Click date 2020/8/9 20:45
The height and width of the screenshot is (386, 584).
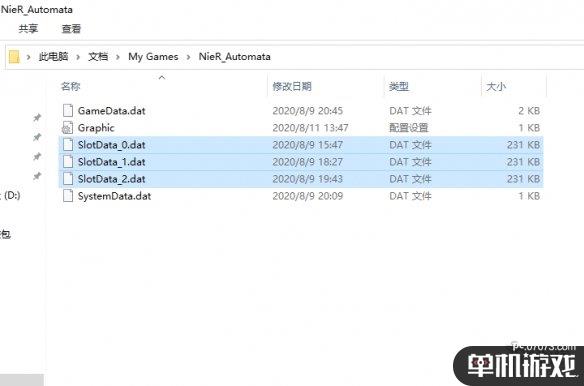[x=308, y=111]
